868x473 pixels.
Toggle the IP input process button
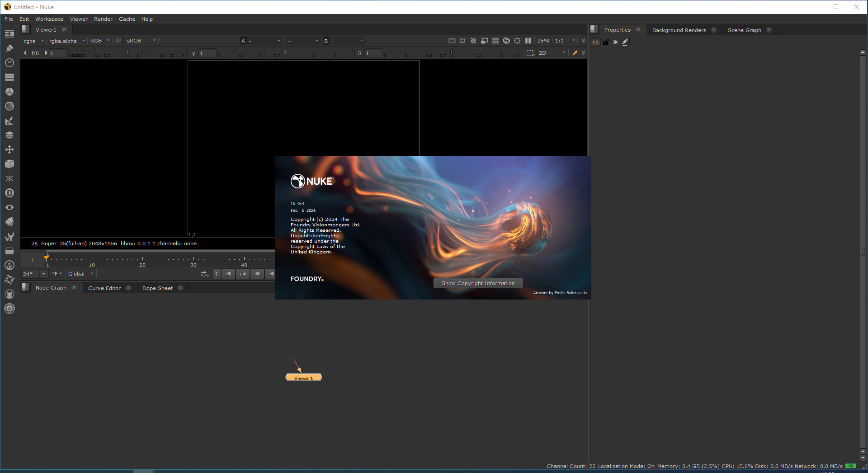tap(118, 41)
